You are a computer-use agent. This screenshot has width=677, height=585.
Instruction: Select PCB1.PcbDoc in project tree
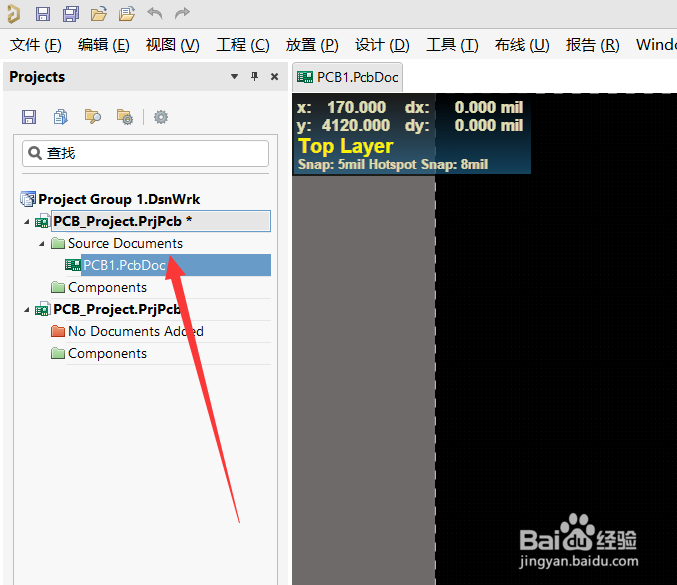pos(176,265)
